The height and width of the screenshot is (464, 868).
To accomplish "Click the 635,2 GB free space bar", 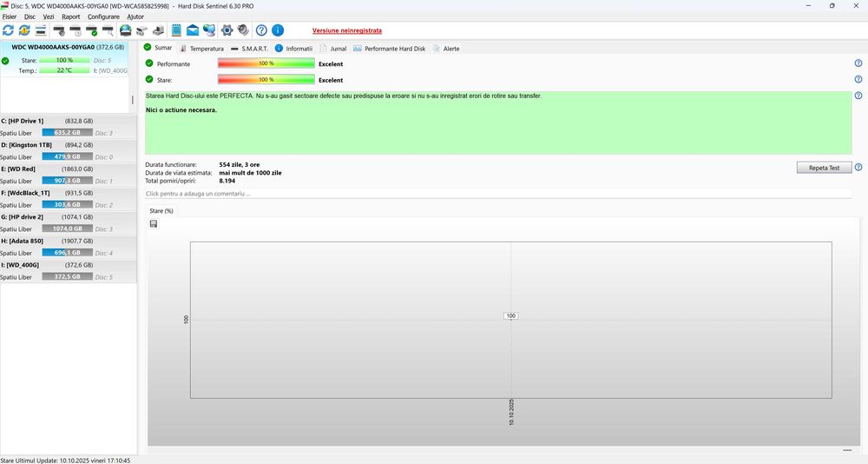I will click(68, 132).
